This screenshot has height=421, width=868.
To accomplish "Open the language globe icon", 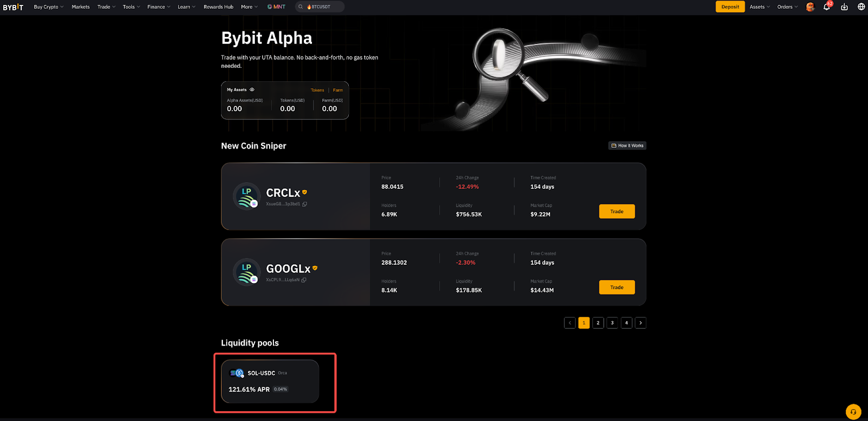I will [x=861, y=7].
